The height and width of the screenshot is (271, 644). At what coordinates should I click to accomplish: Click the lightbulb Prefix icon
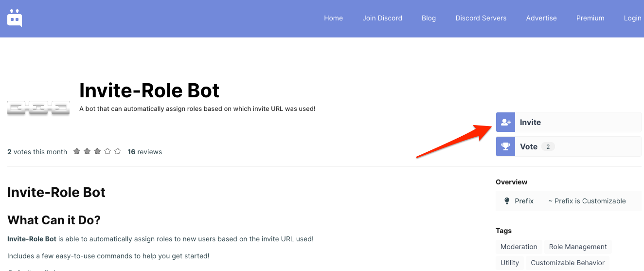click(x=507, y=201)
